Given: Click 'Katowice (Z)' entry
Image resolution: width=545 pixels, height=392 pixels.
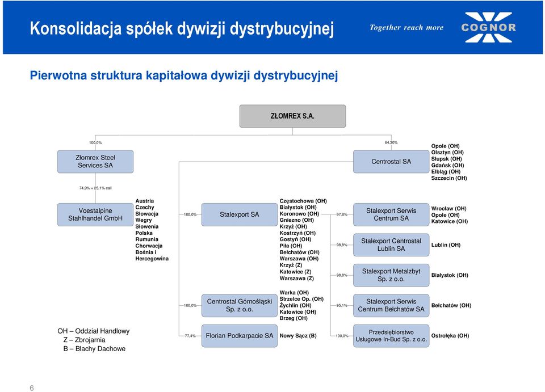Looking at the screenshot, I should [295, 272].
